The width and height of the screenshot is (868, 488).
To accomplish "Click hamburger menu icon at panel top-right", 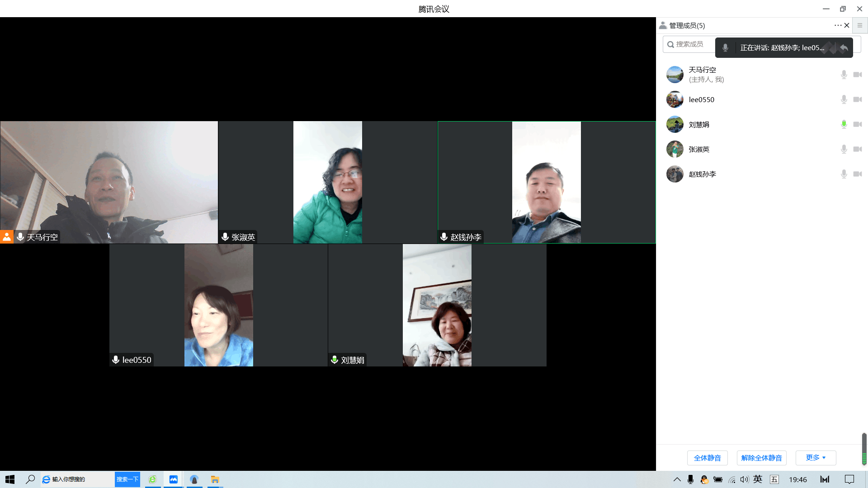I will coord(860,25).
